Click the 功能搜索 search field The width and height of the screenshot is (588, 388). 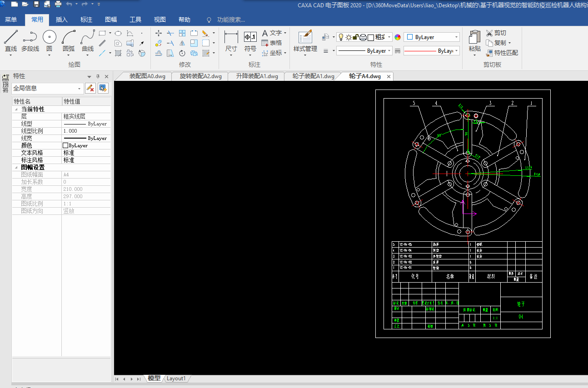coord(231,20)
